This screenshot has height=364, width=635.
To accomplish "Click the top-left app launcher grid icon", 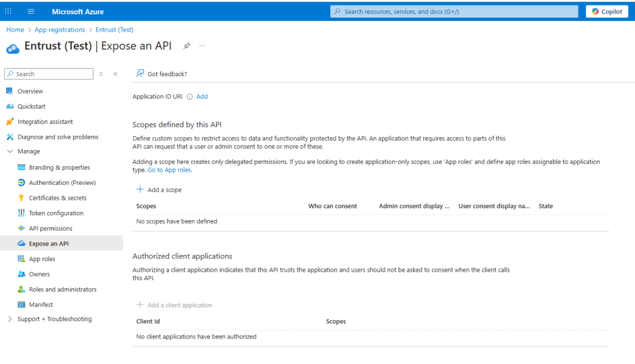I will (x=11, y=12).
